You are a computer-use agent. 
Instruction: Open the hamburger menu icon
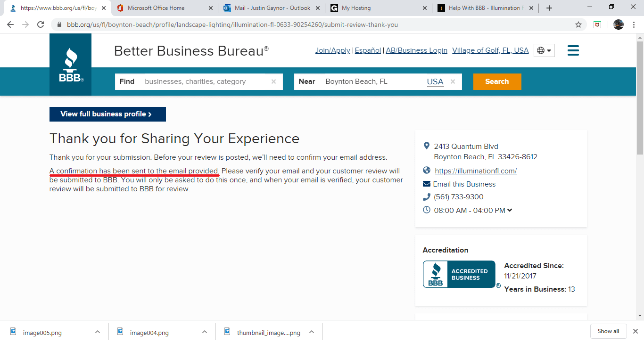click(573, 50)
